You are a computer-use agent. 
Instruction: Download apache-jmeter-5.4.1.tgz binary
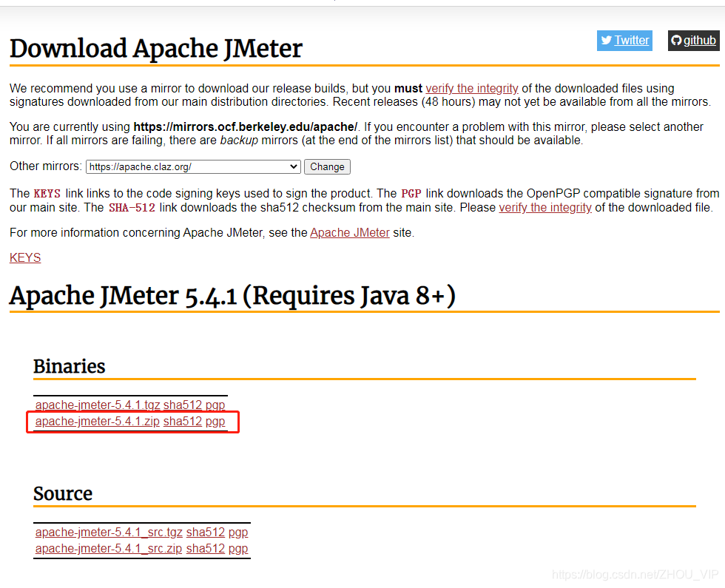coord(98,405)
